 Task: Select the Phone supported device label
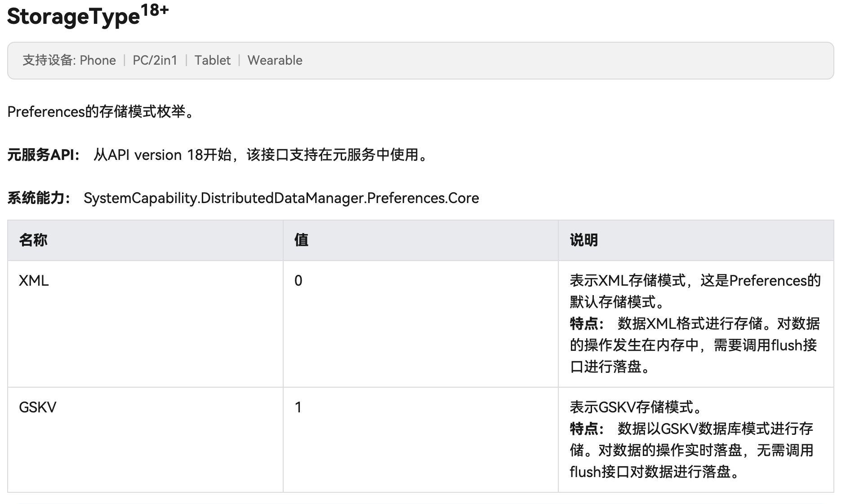98,60
